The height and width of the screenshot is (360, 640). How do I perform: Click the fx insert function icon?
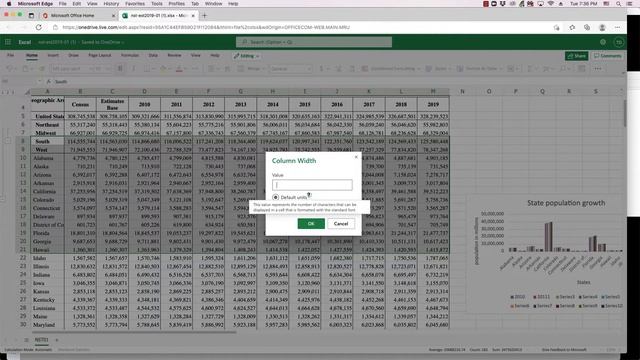click(49, 82)
